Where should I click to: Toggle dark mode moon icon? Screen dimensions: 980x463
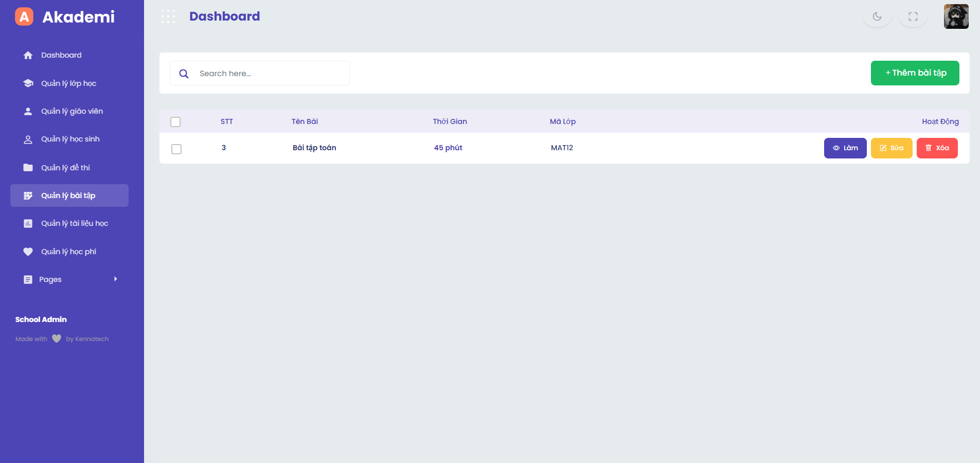[877, 16]
